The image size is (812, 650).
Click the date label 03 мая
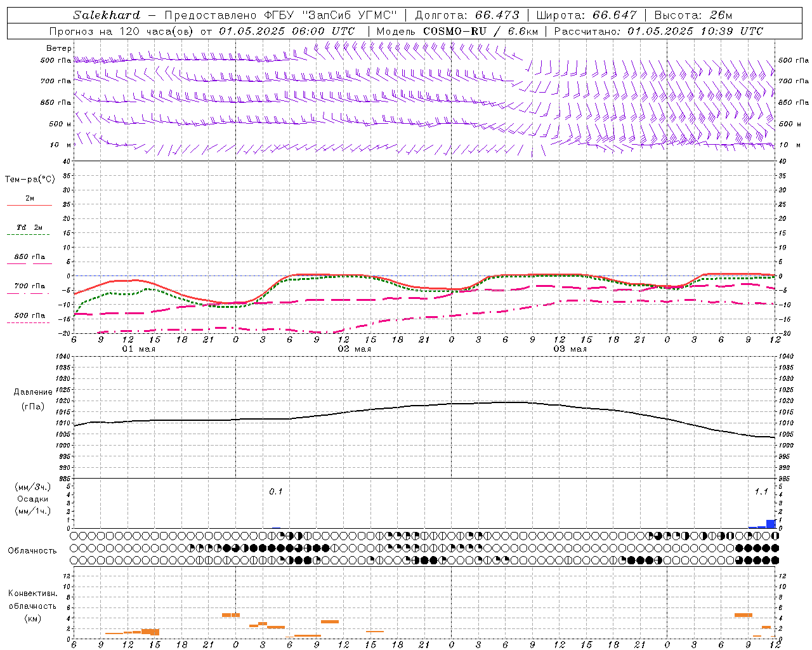(x=570, y=349)
